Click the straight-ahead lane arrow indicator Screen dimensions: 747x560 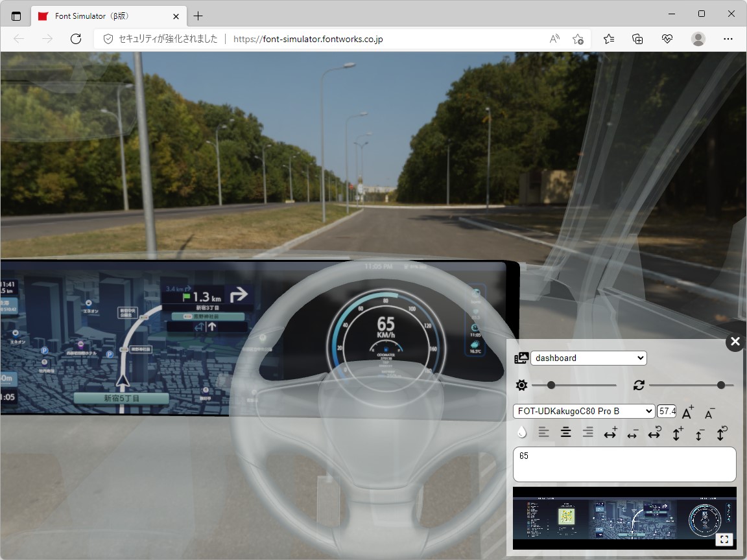(x=212, y=326)
